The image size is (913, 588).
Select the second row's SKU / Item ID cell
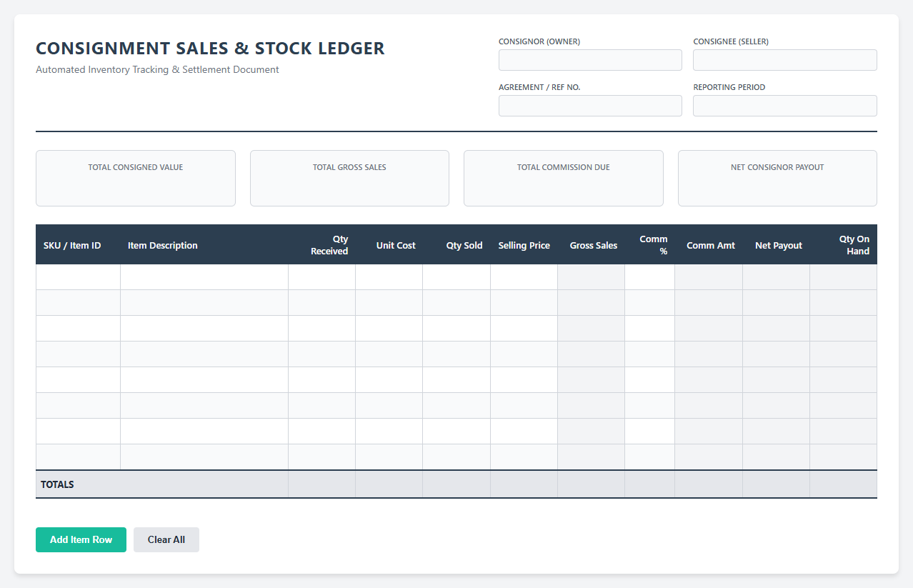[x=78, y=303]
